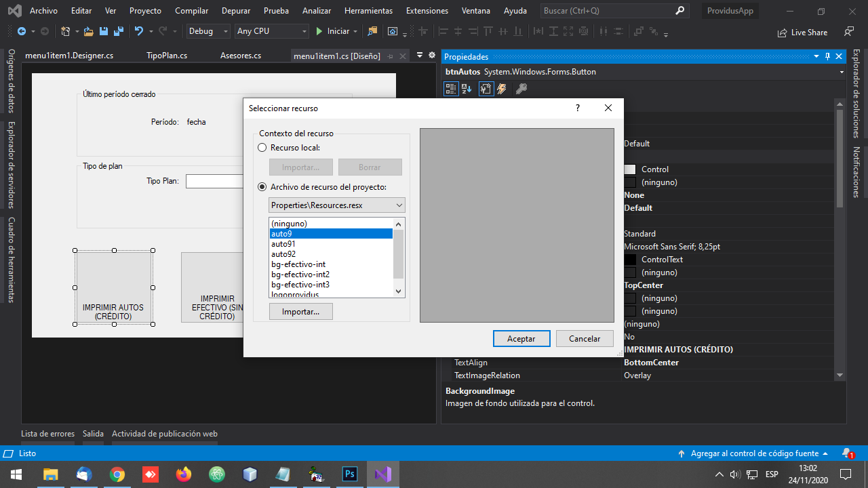The height and width of the screenshot is (488, 868).
Task: Click the Buscar (Ctrl+Q) search box
Action: click(614, 11)
